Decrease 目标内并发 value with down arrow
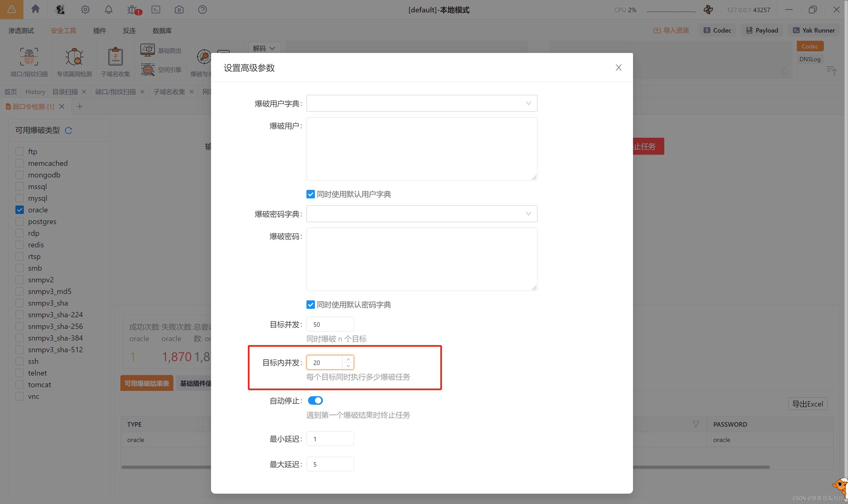The width and height of the screenshot is (848, 504). click(348, 365)
